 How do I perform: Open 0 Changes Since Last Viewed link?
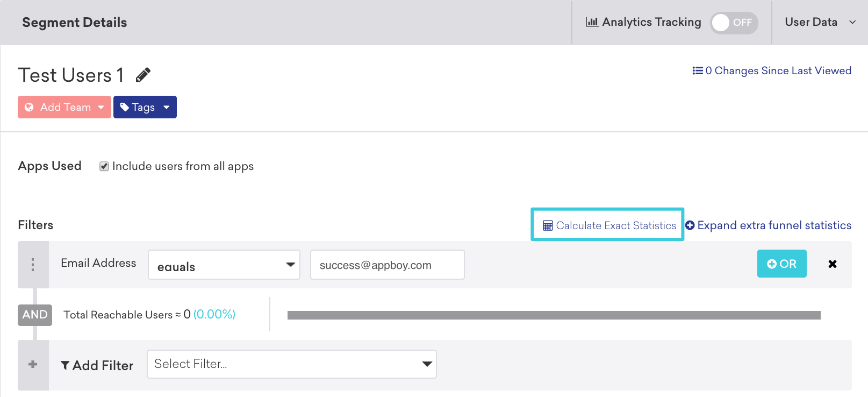point(772,70)
